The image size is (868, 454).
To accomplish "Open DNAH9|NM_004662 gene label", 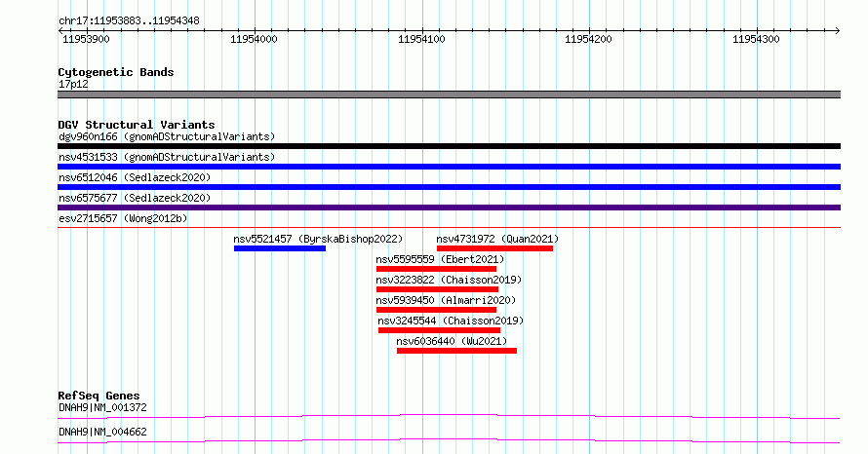I will [x=102, y=432].
